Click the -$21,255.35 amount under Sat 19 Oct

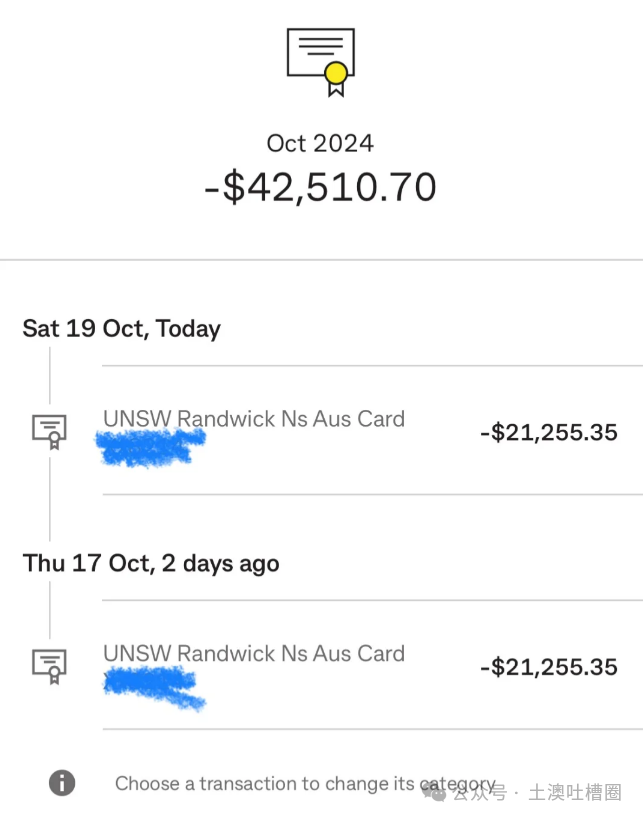pos(548,432)
